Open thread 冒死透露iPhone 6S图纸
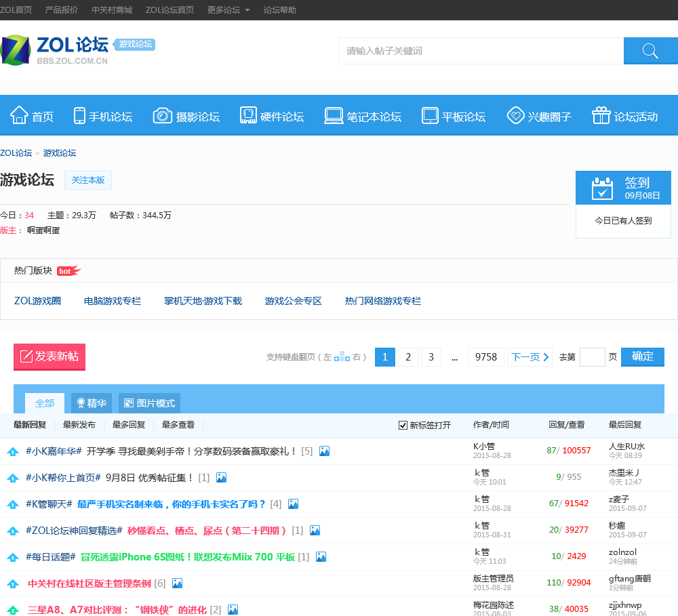 point(188,557)
